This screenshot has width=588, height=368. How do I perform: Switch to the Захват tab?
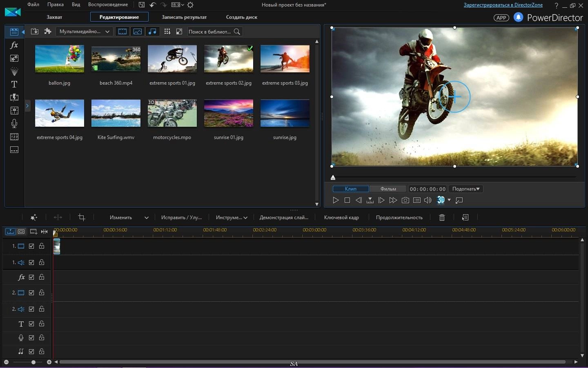[x=54, y=17]
